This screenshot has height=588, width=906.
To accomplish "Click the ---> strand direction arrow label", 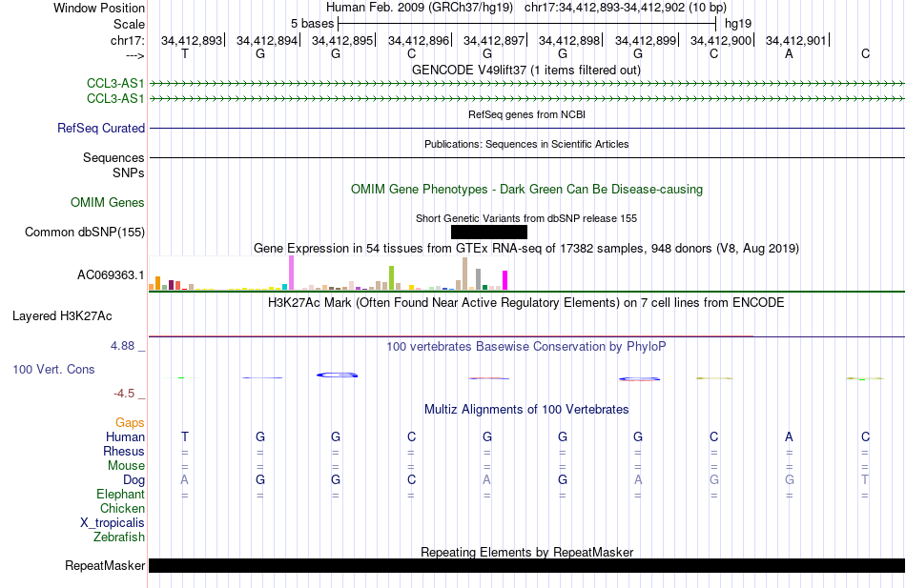I will click(134, 55).
